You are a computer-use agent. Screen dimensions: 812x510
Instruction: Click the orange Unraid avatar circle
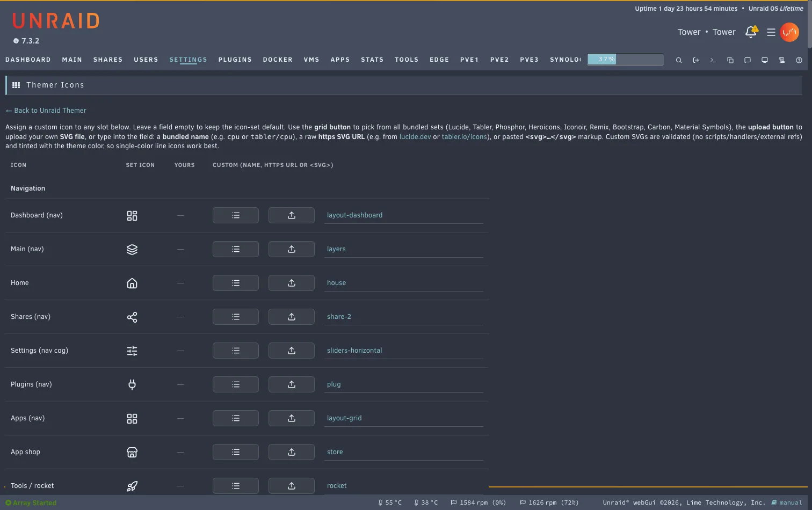[x=789, y=32]
